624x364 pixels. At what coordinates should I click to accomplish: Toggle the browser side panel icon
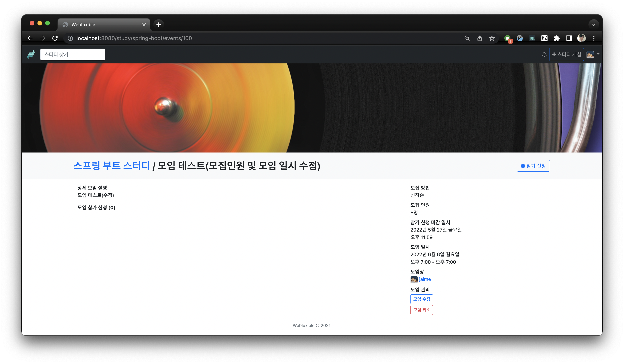569,38
